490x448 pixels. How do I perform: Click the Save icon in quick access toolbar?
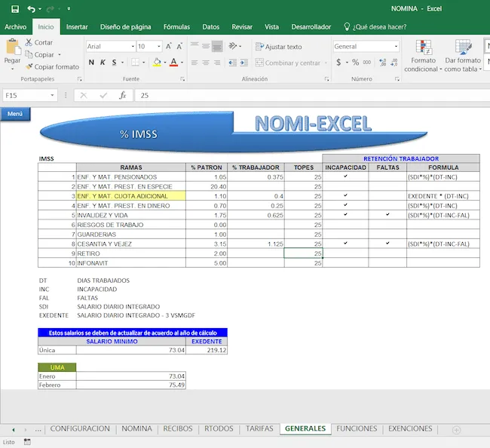click(14, 9)
